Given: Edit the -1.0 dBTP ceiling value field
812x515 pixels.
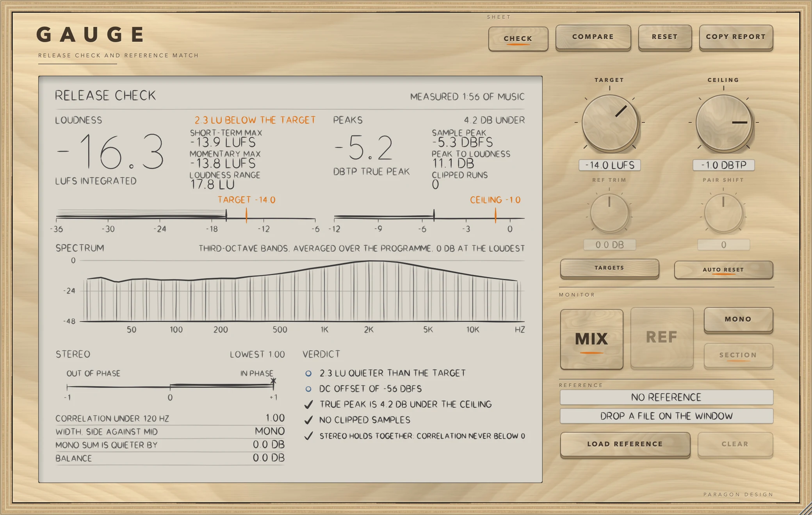Looking at the screenshot, I should 724,165.
